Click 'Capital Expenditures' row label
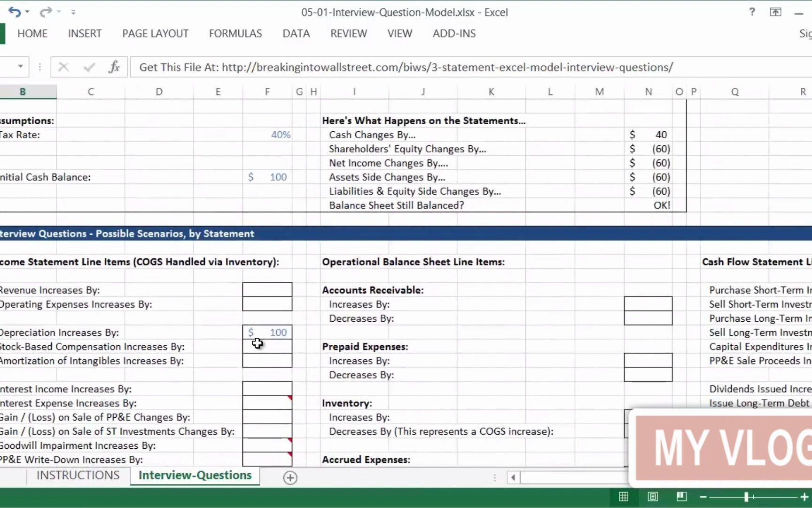Viewport: 812px width, 508px height. [760, 347]
